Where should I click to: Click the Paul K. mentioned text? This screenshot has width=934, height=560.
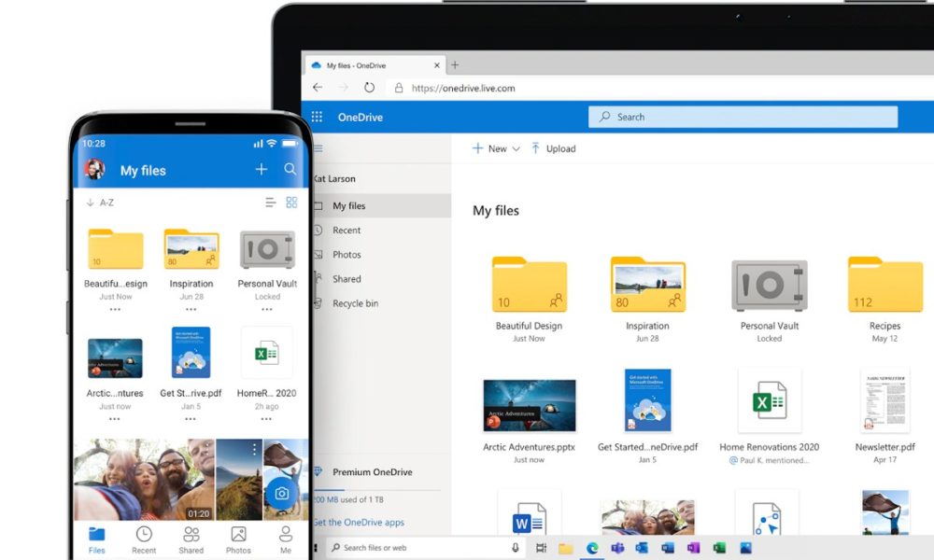click(773, 460)
